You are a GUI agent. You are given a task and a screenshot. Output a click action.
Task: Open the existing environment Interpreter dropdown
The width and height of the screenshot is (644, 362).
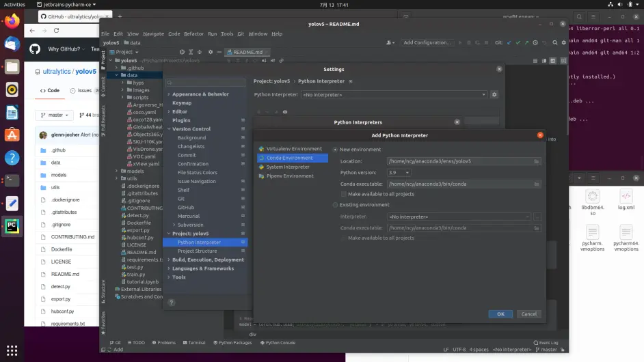click(x=459, y=217)
